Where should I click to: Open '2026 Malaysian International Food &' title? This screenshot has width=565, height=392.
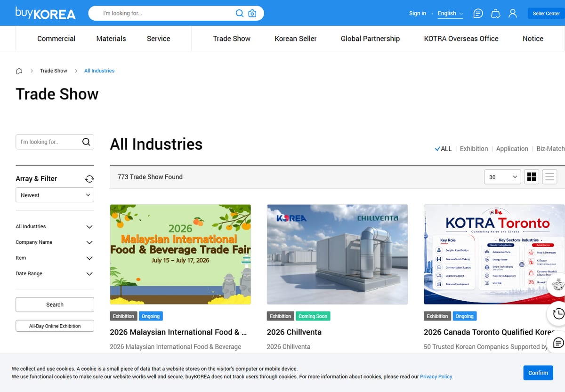pyautogui.click(x=178, y=332)
